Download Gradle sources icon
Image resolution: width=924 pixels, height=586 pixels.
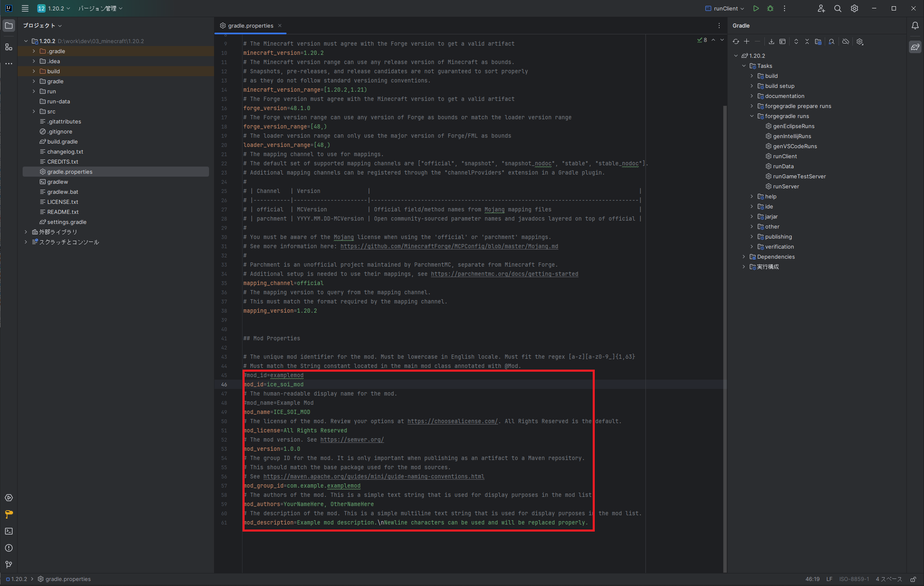[x=771, y=41]
